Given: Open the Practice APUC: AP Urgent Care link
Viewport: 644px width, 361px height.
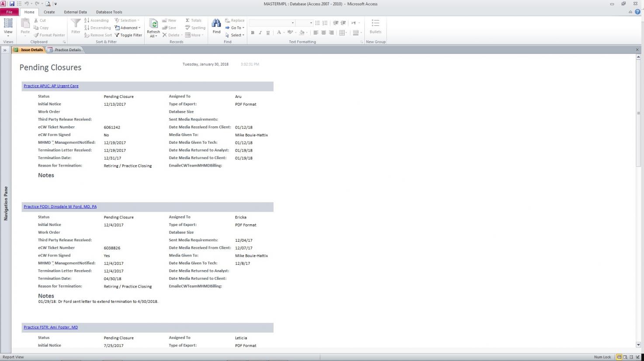Looking at the screenshot, I should pos(51,86).
